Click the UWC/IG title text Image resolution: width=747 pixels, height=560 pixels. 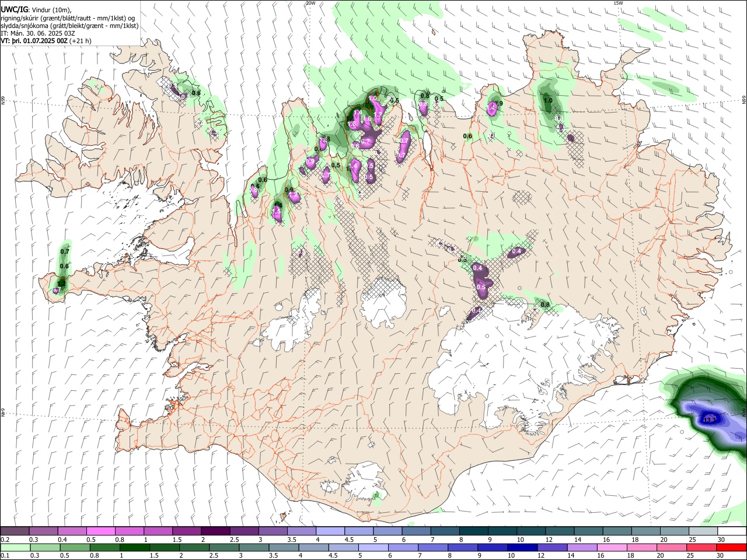[x=14, y=10]
